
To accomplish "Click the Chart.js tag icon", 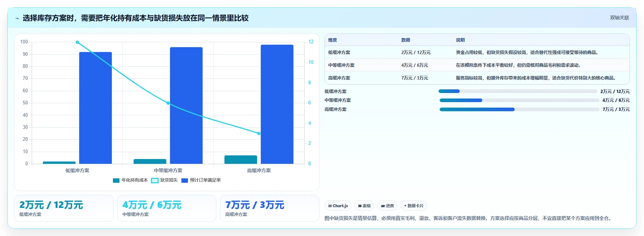I will point(330,206).
